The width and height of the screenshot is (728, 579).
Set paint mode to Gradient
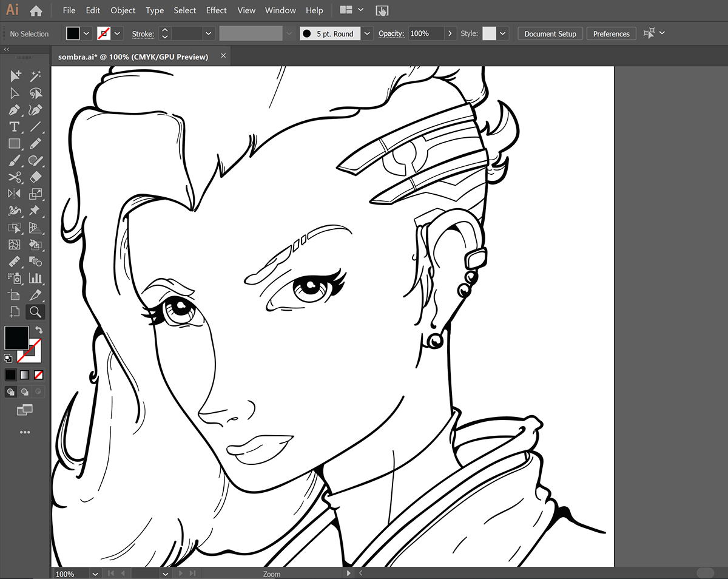[x=25, y=374]
